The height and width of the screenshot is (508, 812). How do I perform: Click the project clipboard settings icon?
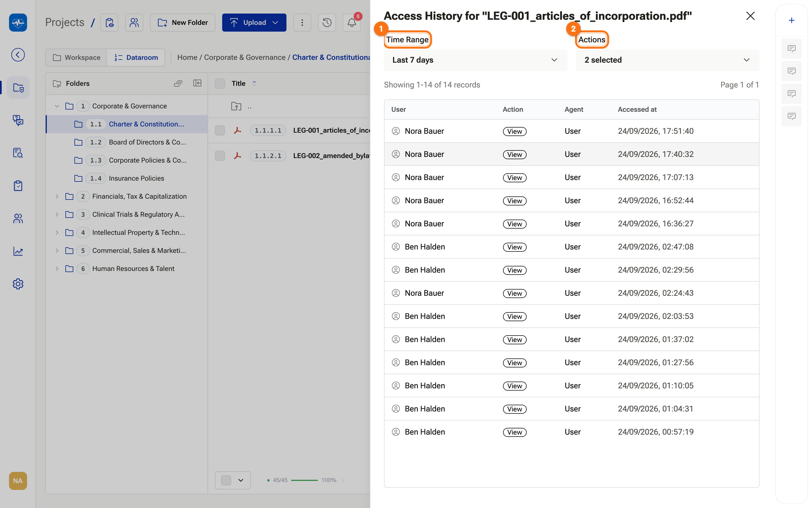click(x=109, y=23)
